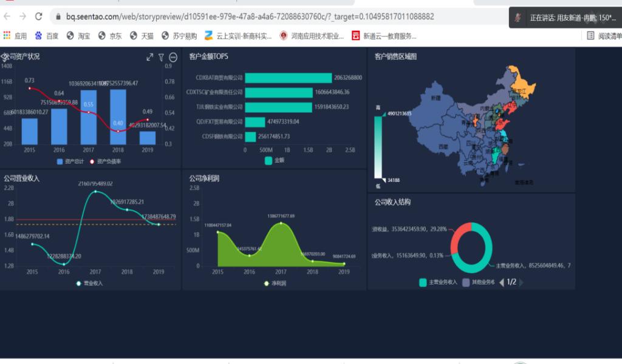Toggle the 资产总计 legend item

70,161
